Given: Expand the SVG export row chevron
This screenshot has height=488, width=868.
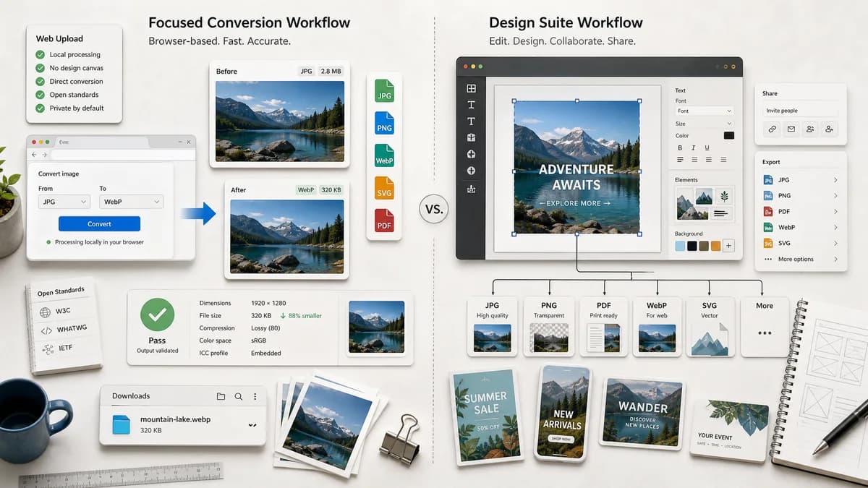Looking at the screenshot, I should pos(835,244).
